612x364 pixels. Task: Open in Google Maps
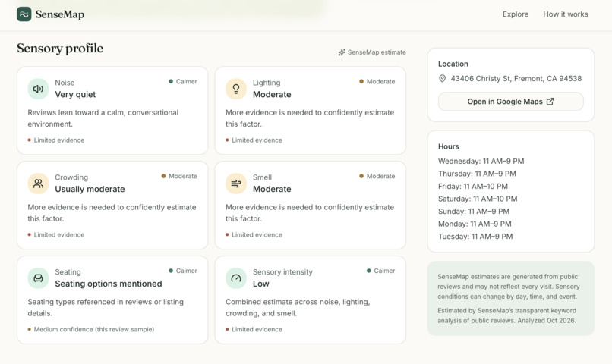pyautogui.click(x=510, y=102)
